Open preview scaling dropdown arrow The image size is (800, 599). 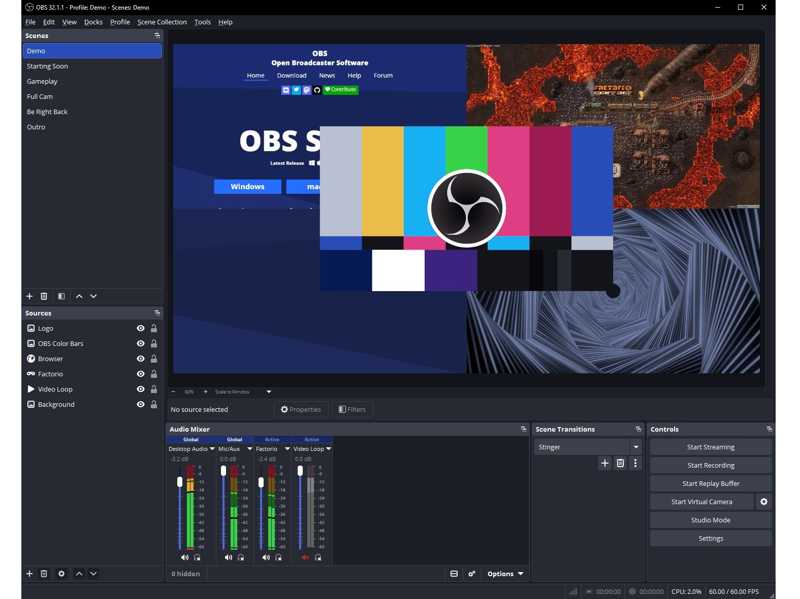(269, 392)
